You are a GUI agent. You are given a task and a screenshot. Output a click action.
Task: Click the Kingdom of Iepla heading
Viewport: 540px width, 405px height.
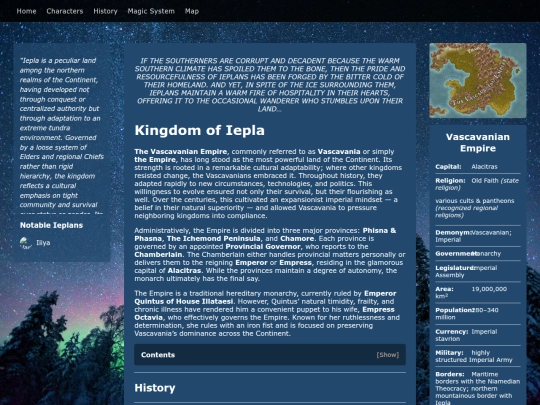pos(200,131)
